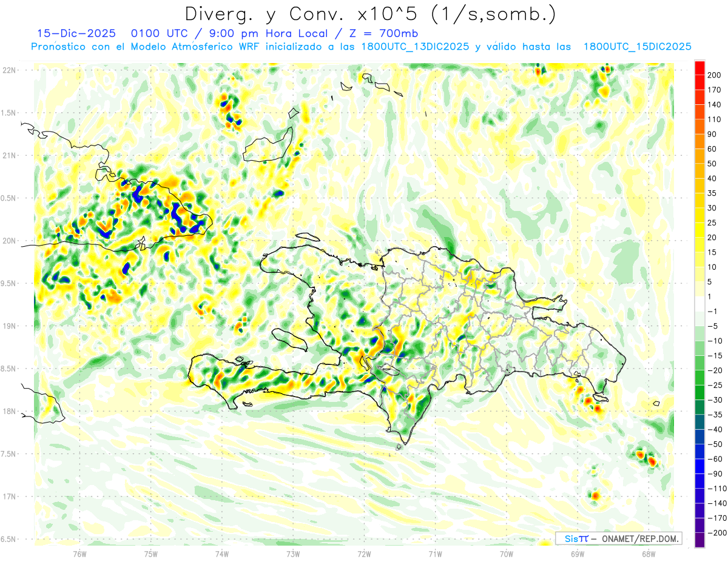Screen dimensions: 728x562
Task: Click the "9.5N" latitude label
Action: pos(8,283)
